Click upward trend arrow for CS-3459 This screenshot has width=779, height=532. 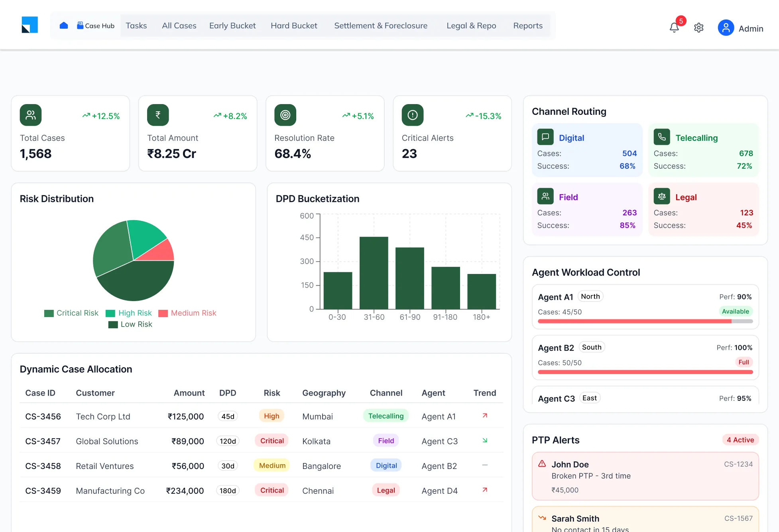(485, 490)
